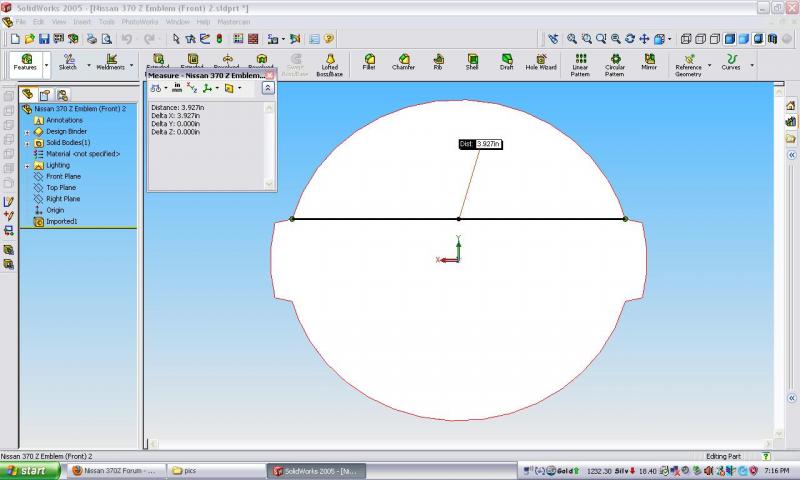Open the File menu
The image size is (800, 480).
pyautogui.click(x=21, y=22)
